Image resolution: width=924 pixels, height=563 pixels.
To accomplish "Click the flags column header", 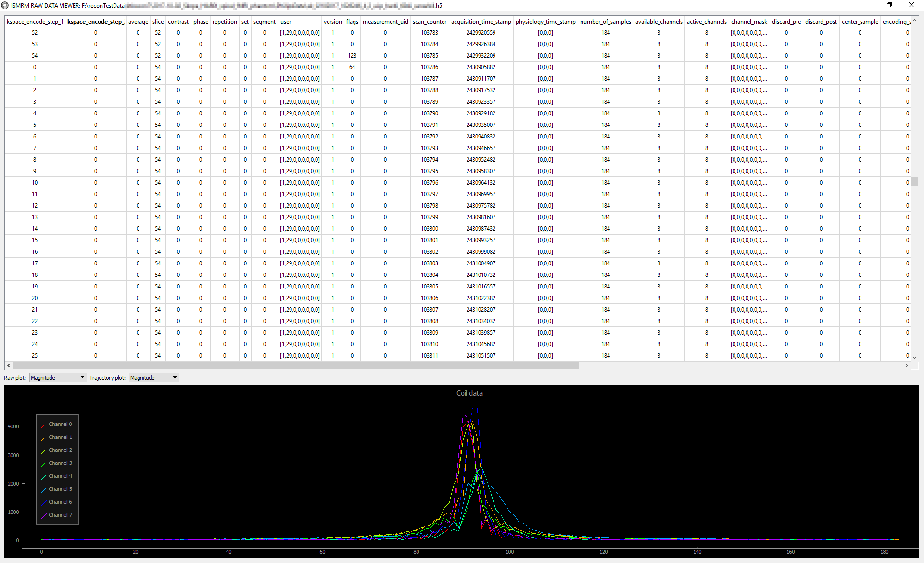I will pyautogui.click(x=352, y=22).
